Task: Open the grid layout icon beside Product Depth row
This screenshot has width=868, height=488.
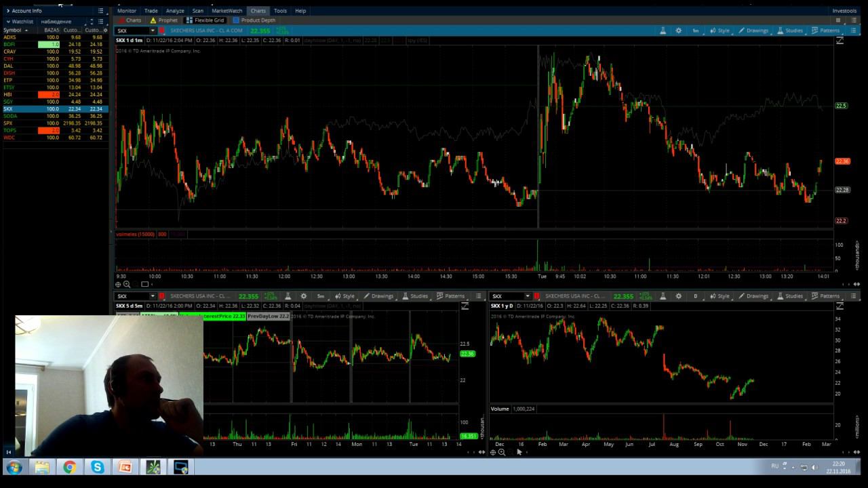Action: point(838,20)
